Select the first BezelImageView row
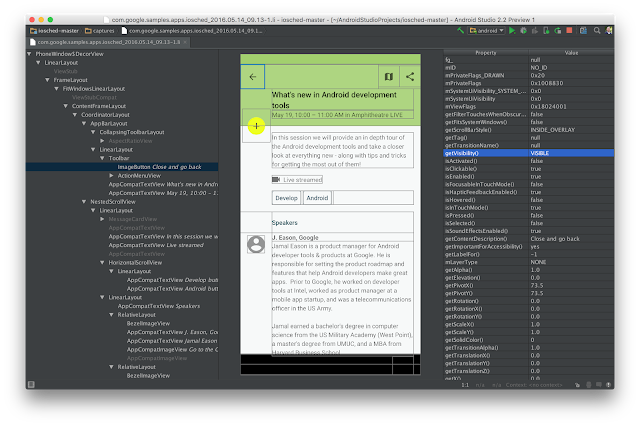This screenshot has height=426, width=640. click(148, 324)
